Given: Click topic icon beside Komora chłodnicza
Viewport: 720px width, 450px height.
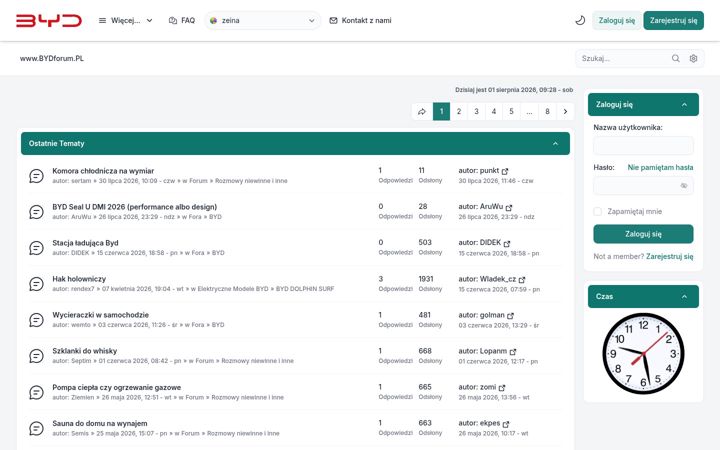Looking at the screenshot, I should point(36,176).
